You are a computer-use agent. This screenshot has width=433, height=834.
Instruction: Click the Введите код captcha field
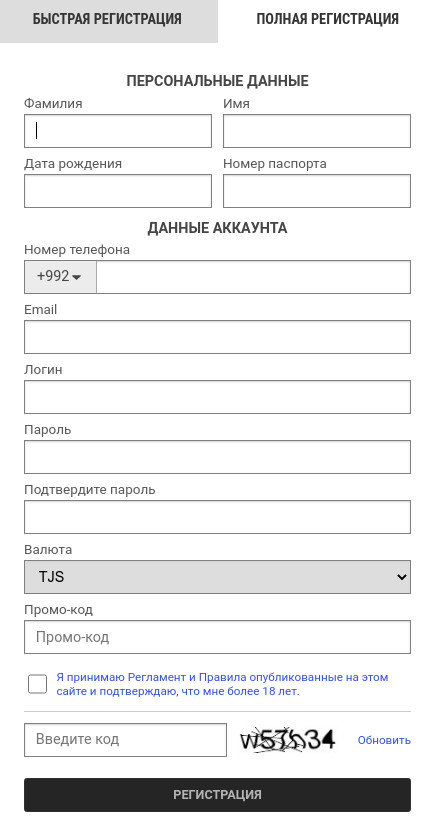pyautogui.click(x=125, y=740)
